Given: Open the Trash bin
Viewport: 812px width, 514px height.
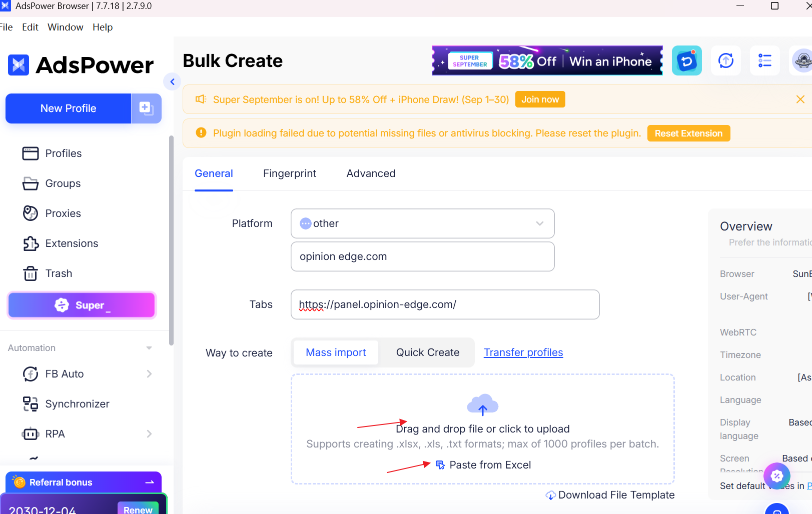Looking at the screenshot, I should [x=31, y=273].
